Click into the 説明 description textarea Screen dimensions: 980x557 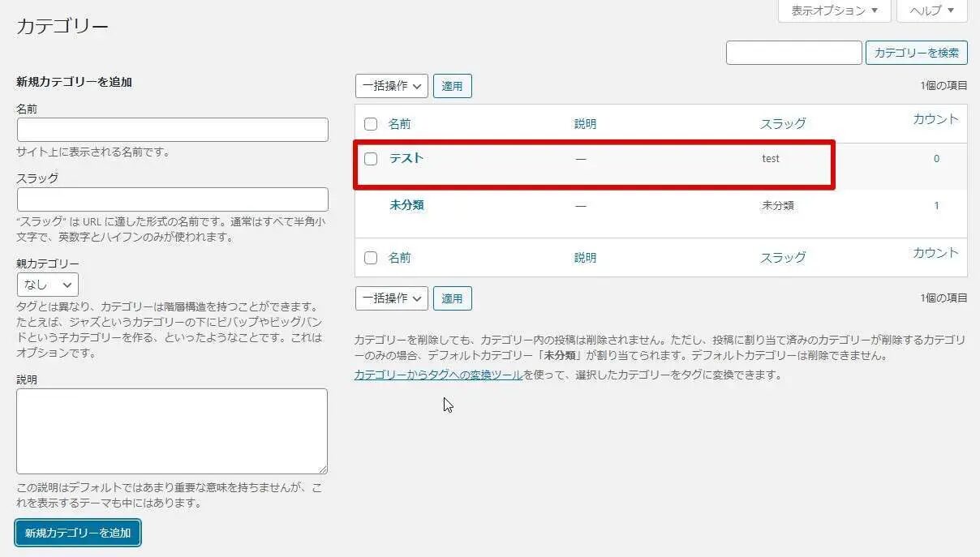point(172,431)
